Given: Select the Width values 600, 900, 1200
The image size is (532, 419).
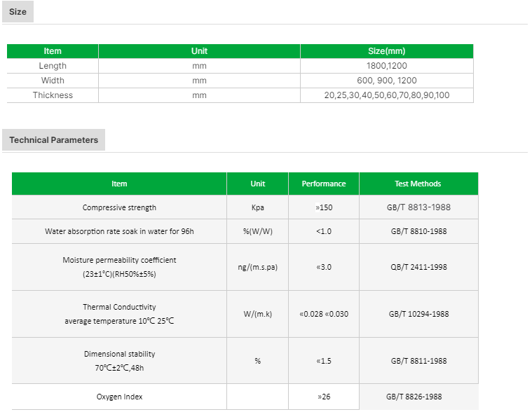Looking at the screenshot, I should 386,81.
